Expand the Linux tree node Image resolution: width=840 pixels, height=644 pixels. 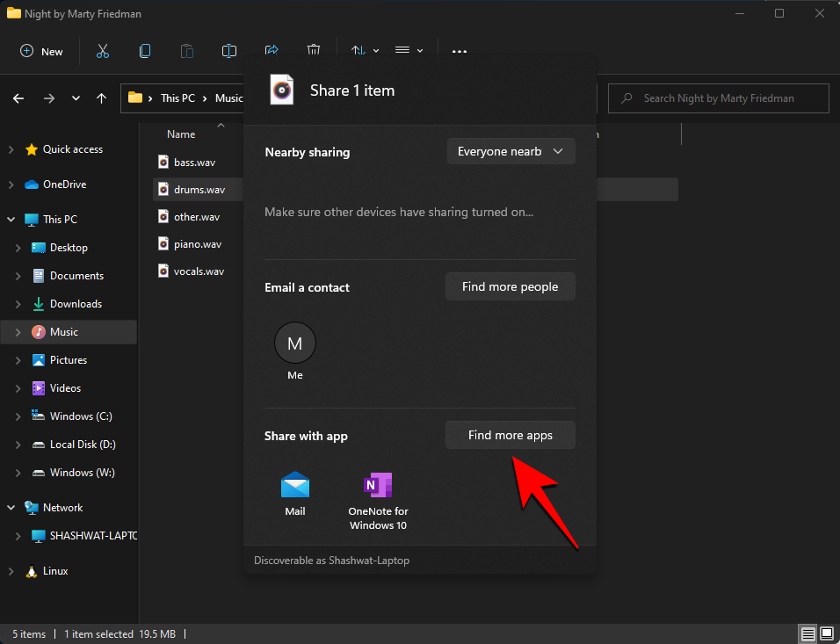(x=11, y=571)
